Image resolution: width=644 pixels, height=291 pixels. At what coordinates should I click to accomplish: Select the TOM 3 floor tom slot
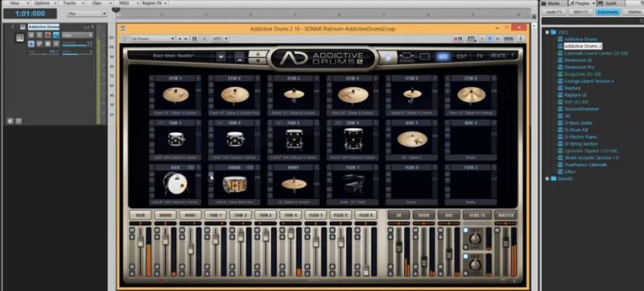coord(294,139)
